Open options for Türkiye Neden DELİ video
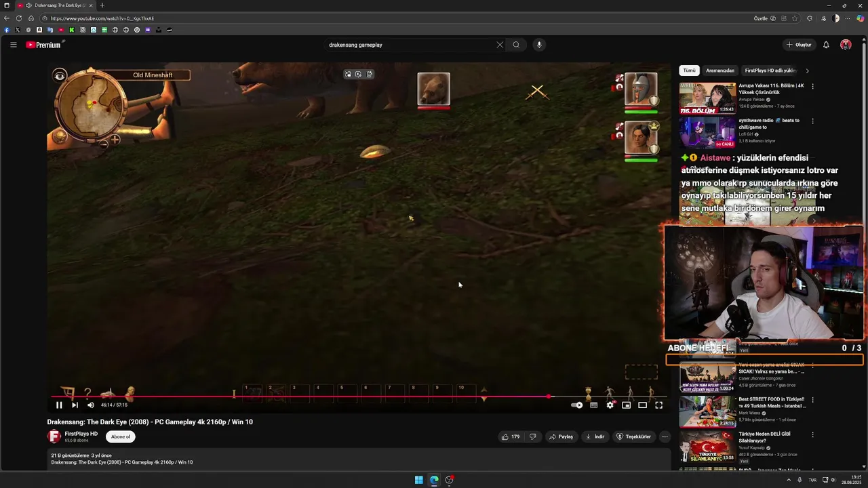This screenshot has width=868, height=488. [812, 434]
